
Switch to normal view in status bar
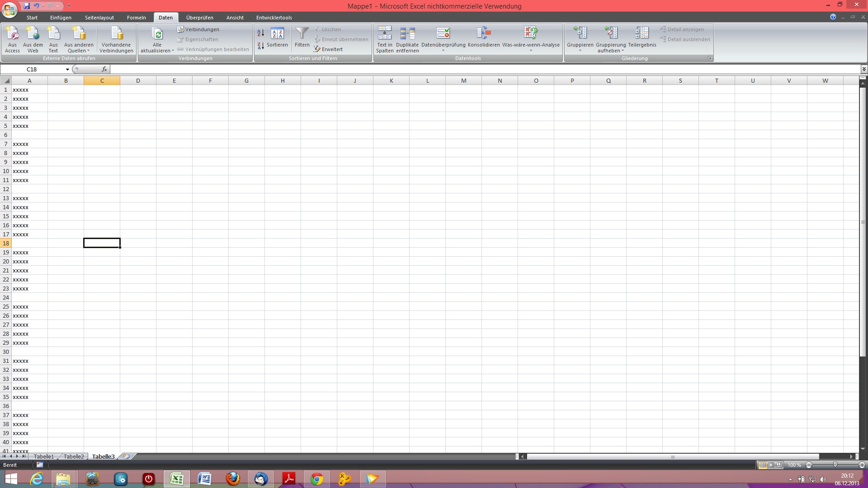click(x=763, y=465)
